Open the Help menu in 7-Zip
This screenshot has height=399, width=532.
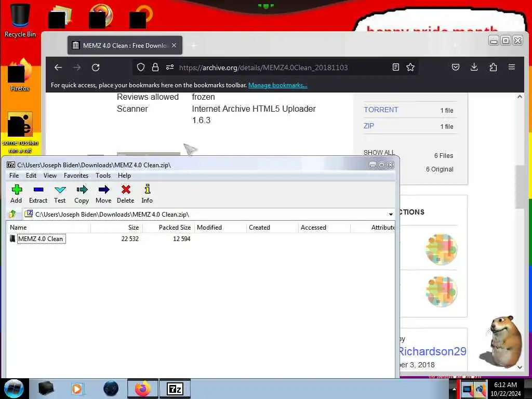tap(124, 176)
